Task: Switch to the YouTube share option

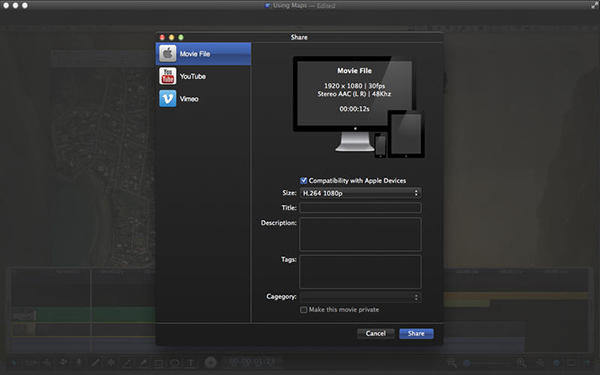Action: [x=203, y=76]
